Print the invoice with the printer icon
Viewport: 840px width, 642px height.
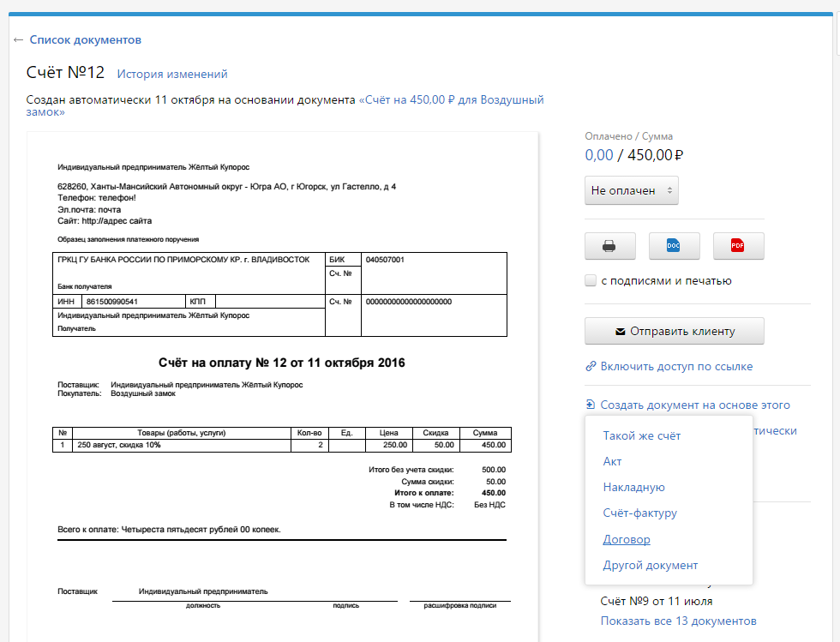pos(609,246)
